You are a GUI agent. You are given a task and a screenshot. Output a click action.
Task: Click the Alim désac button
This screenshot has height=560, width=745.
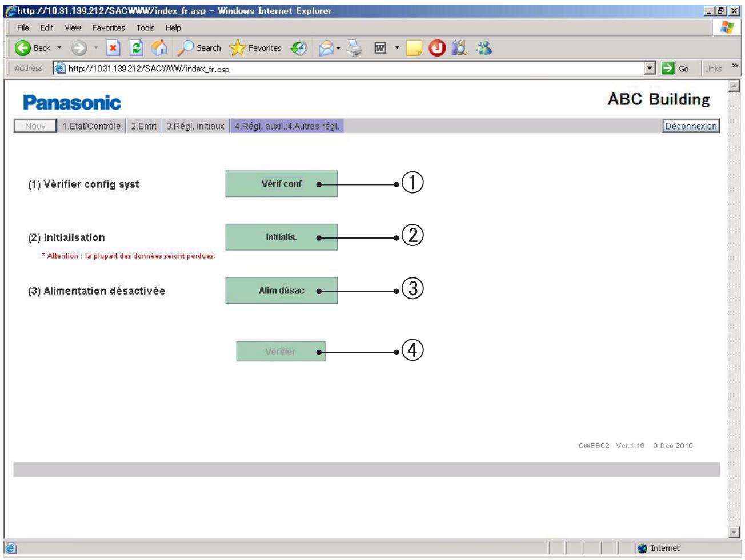point(281,291)
